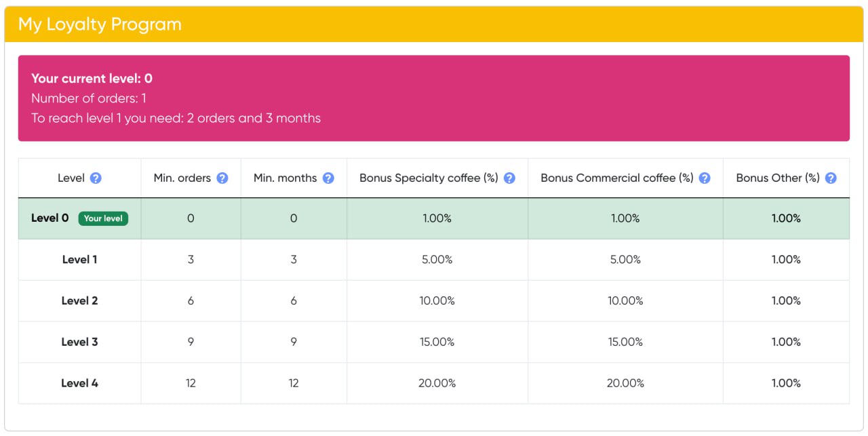This screenshot has height=436, width=868.
Task: Click the Bonus Specialty coffee (%) header text
Action: (x=429, y=178)
